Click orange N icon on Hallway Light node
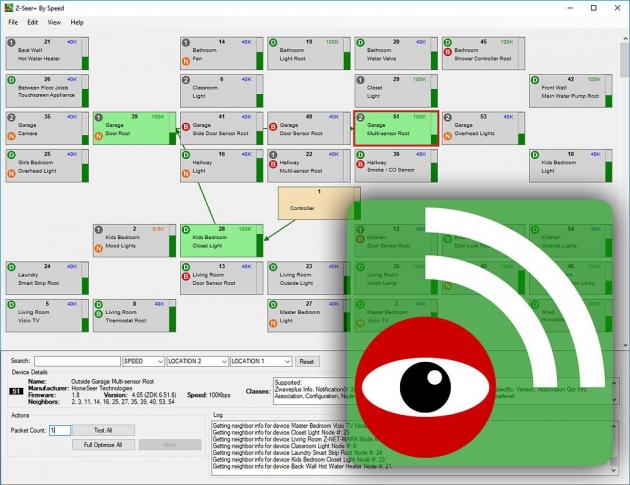 (x=186, y=174)
